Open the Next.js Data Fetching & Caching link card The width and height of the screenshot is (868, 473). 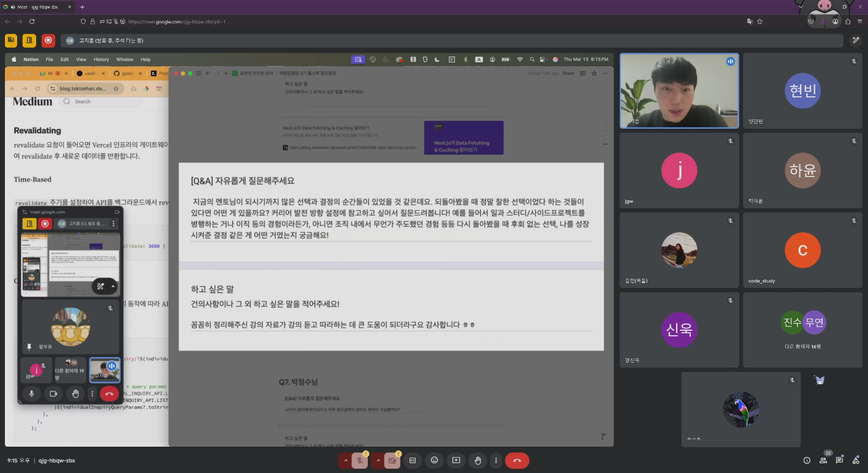click(391, 137)
